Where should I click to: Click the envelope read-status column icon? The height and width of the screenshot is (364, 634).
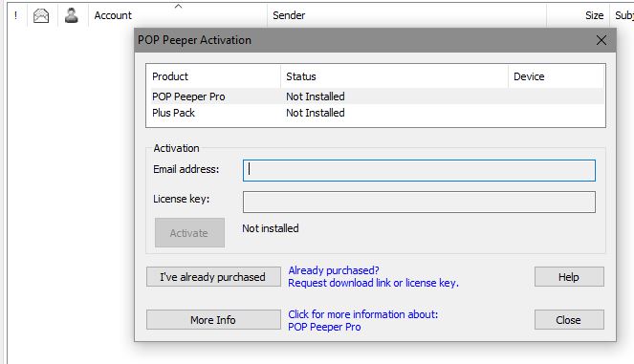(x=41, y=15)
